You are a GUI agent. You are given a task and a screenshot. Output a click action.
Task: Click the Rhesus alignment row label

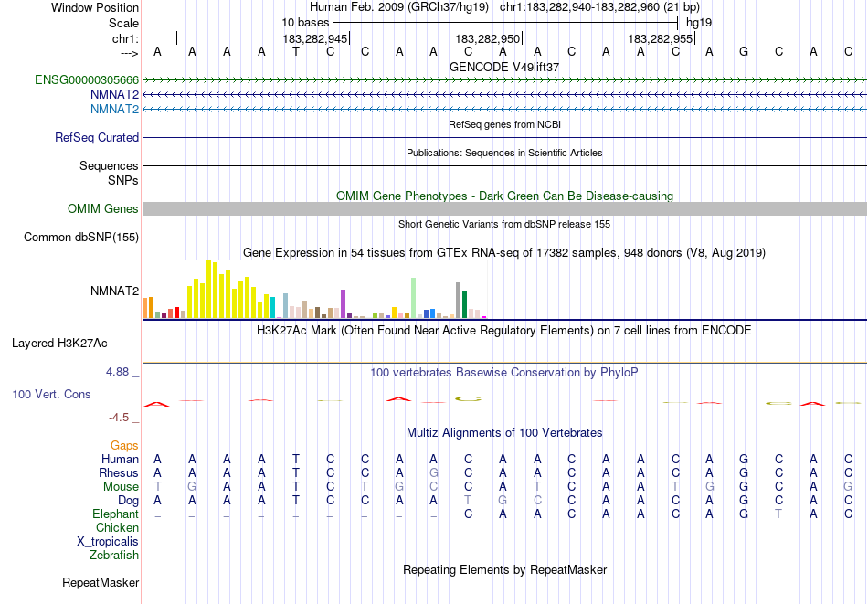click(119, 473)
